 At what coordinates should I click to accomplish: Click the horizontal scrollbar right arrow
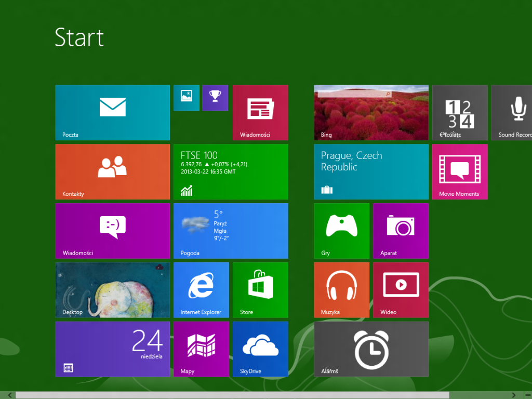514,395
